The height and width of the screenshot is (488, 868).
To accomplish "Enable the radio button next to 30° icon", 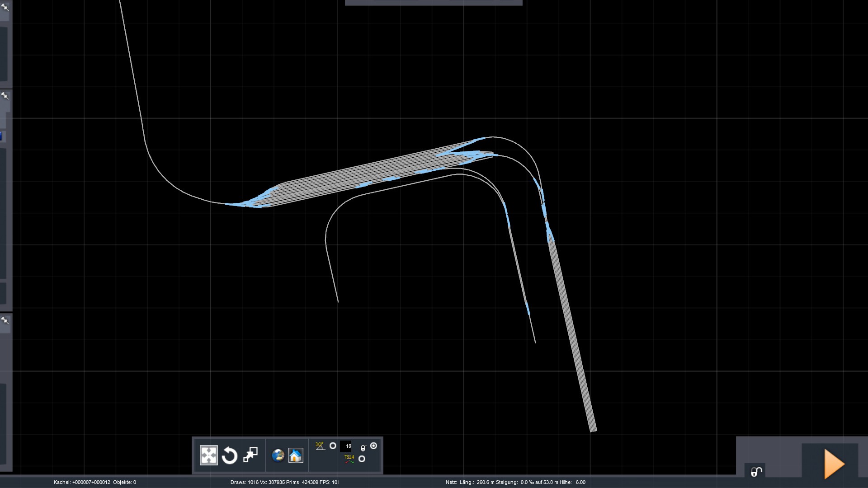I will point(333,446).
